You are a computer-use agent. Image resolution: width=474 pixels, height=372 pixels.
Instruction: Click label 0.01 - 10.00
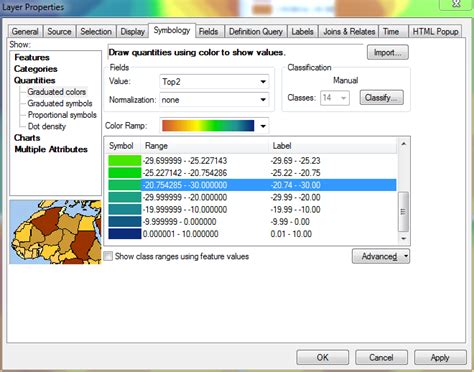(x=291, y=234)
